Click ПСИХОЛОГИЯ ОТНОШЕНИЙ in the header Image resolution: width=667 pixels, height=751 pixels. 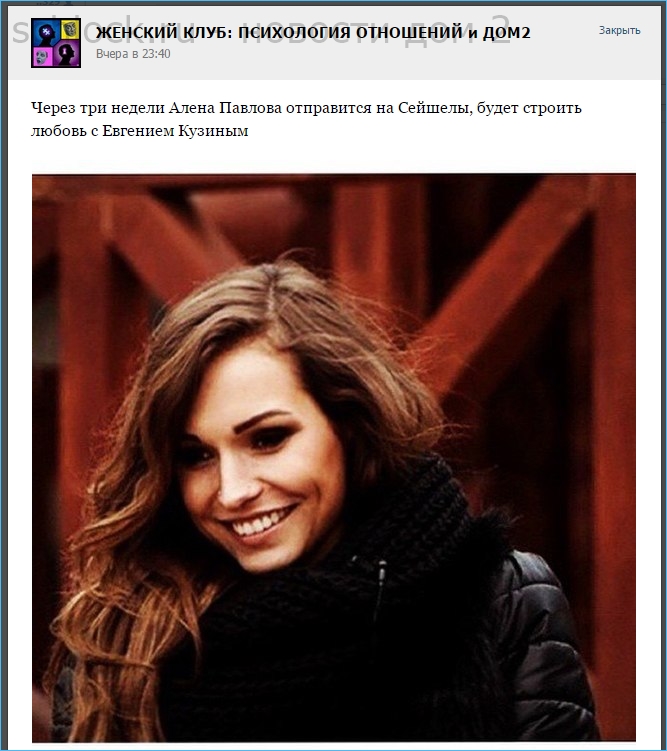pos(350,33)
